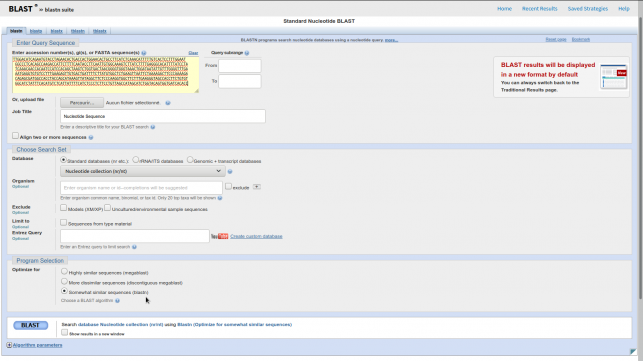
Task: Open Recent Results page
Action: click(x=540, y=9)
